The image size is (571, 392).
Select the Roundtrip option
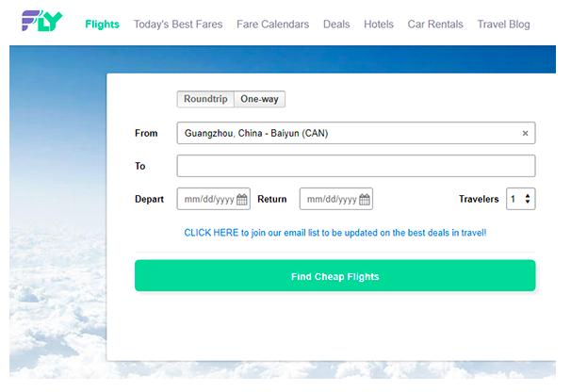click(x=205, y=99)
